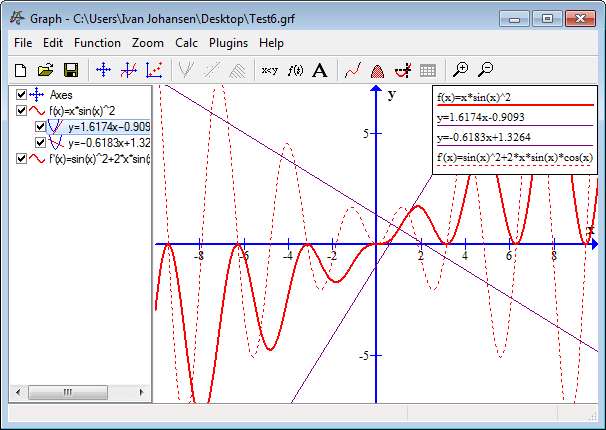Open the Help menu

tap(271, 43)
